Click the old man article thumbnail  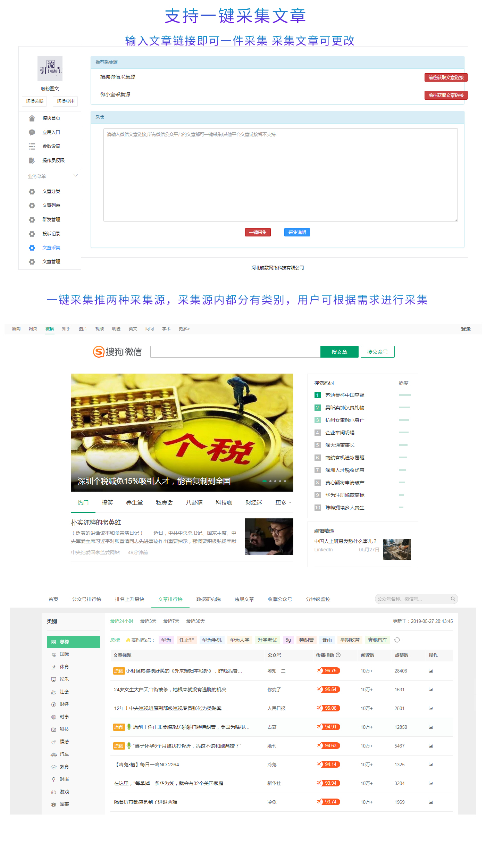tap(269, 536)
